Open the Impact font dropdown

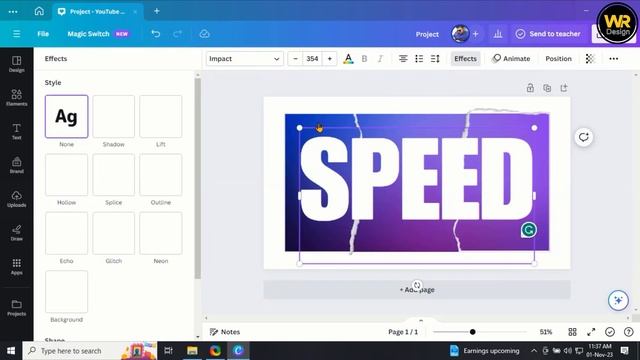tap(244, 59)
